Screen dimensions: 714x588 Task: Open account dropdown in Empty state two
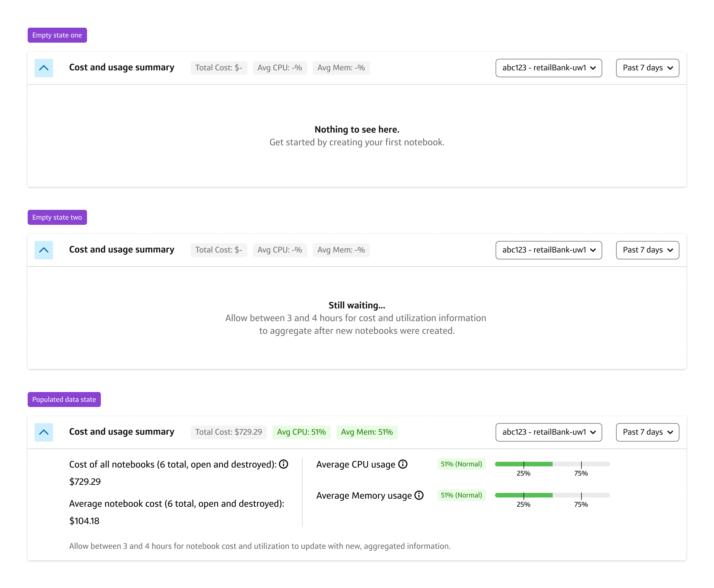(548, 250)
